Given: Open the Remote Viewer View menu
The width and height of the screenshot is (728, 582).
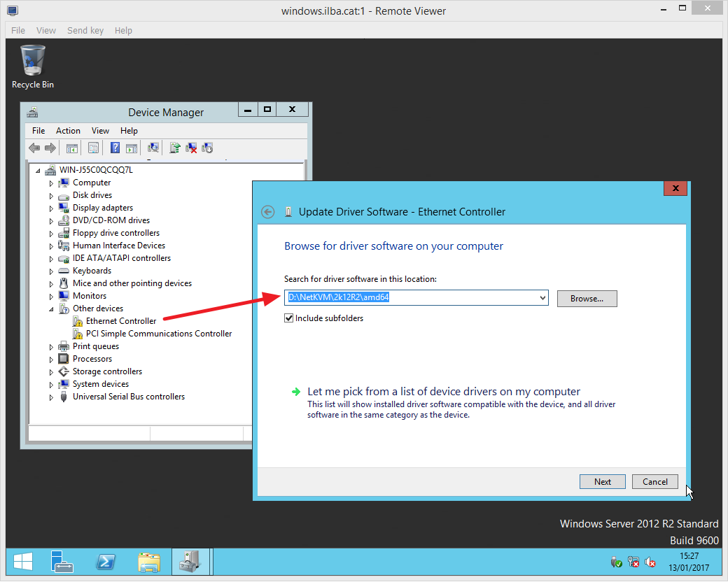Looking at the screenshot, I should point(46,30).
